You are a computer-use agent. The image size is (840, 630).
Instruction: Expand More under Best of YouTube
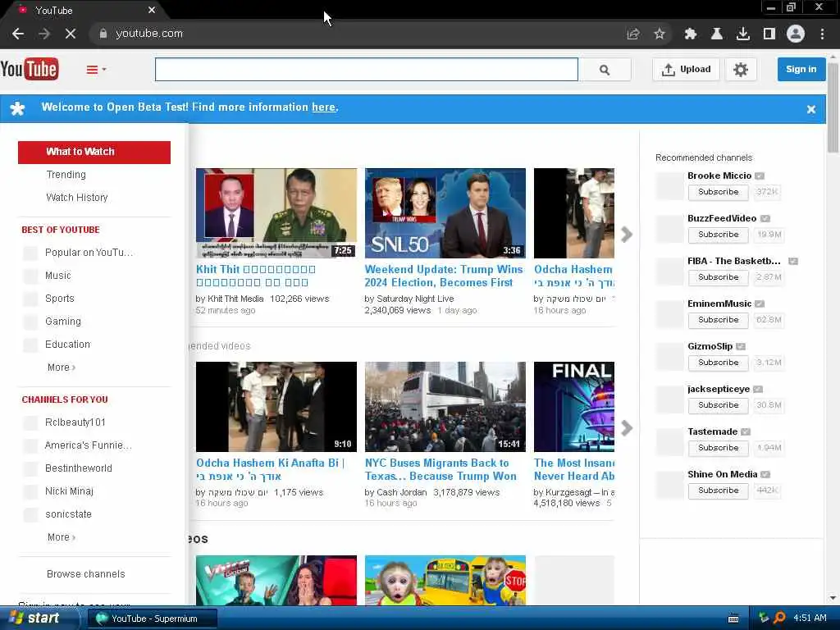pyautogui.click(x=61, y=367)
